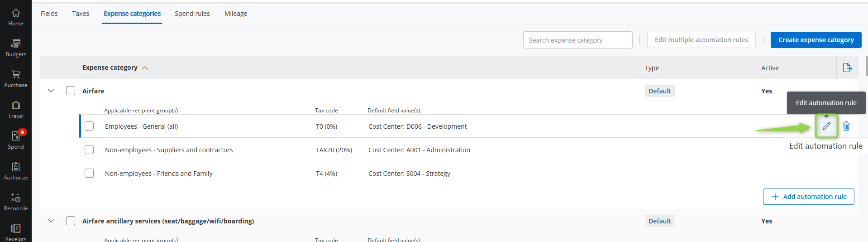Screen dimensions: 868x242
Task: Edit automation rule for Employees - General
Action: pyautogui.click(x=826, y=126)
